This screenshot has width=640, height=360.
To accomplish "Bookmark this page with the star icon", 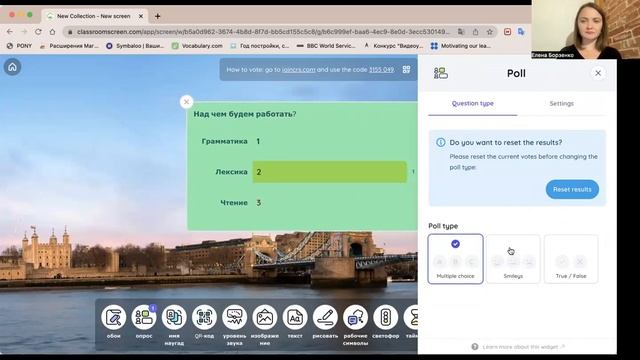I will 490,31.
